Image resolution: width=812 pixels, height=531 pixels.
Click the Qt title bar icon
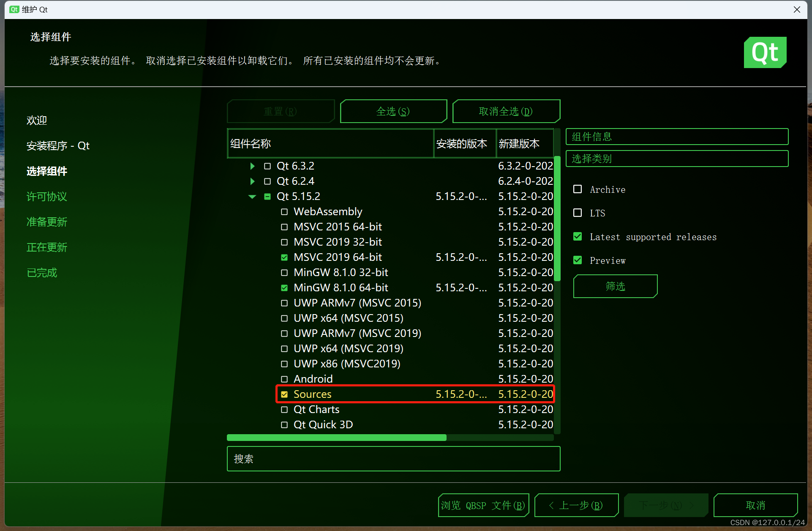click(14, 9)
